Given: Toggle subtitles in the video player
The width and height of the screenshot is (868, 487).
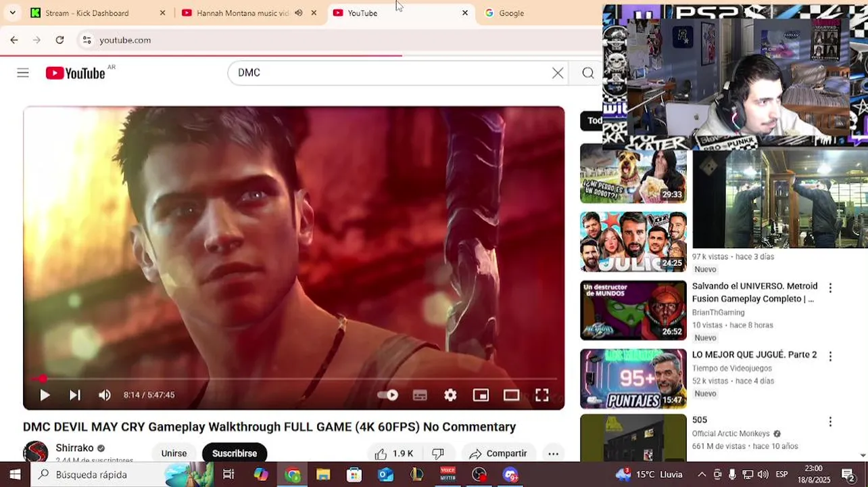Looking at the screenshot, I should (420, 395).
